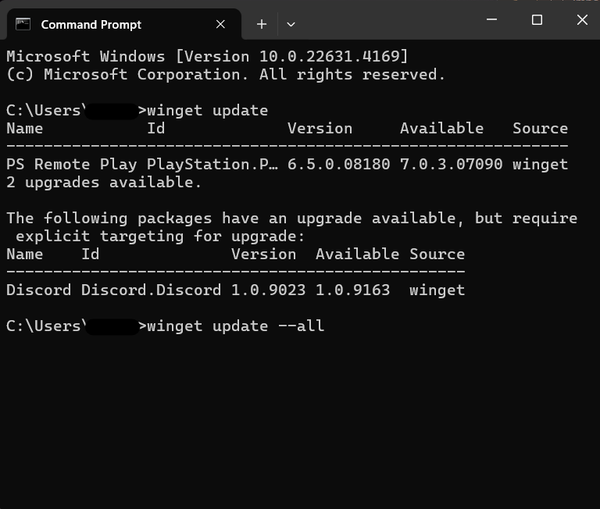Click the Command Prompt tab icon
600x509 pixels.
coord(24,24)
